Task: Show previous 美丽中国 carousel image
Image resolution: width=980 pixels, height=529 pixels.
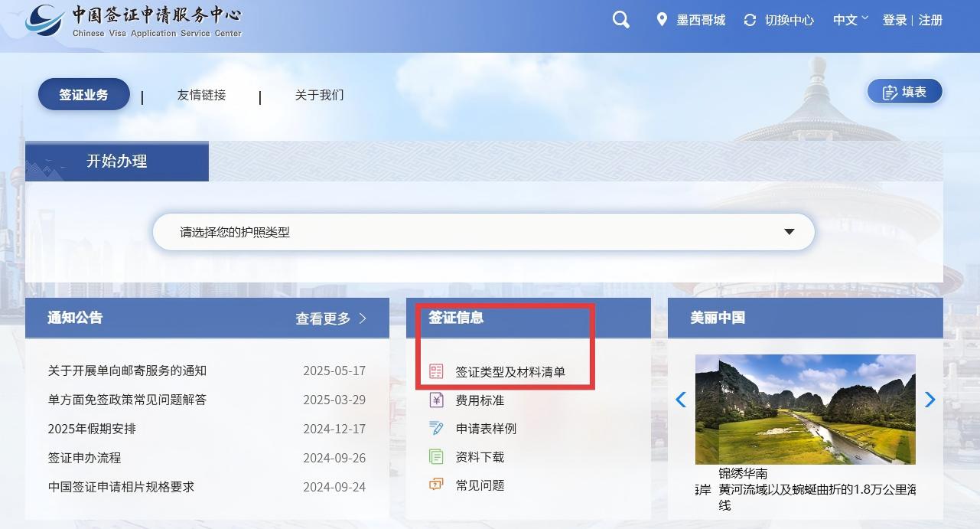Action: [680, 400]
